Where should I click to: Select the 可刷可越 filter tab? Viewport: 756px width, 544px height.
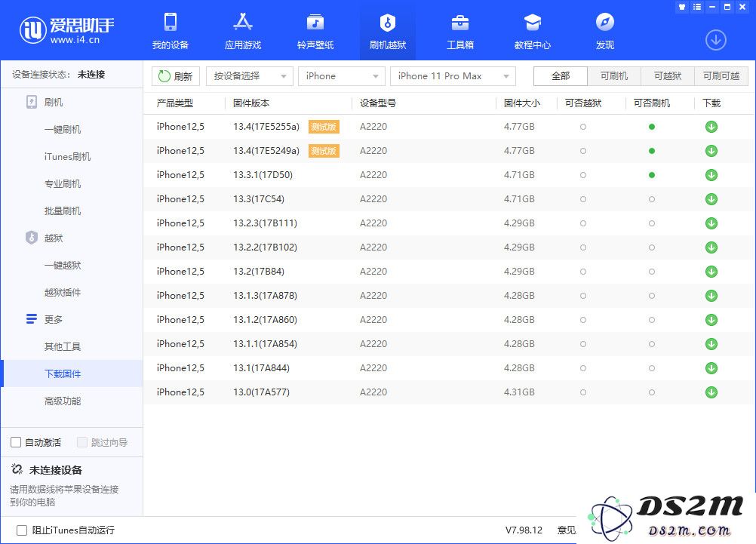pos(721,76)
